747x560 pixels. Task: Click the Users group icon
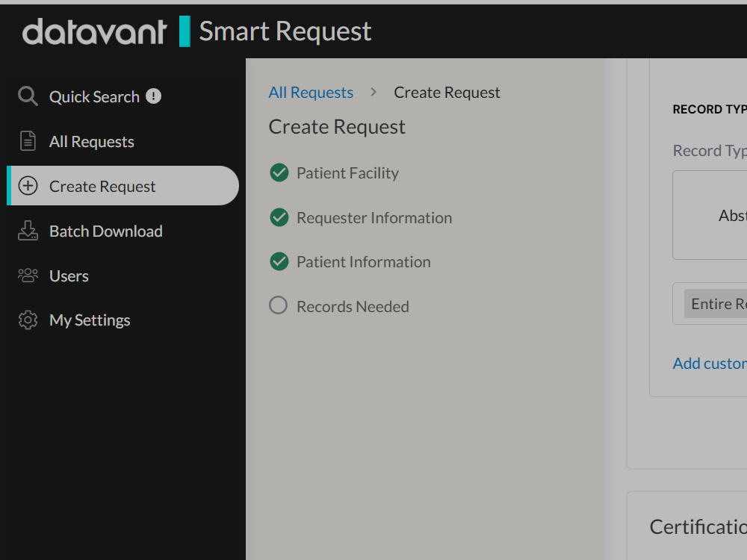(28, 276)
